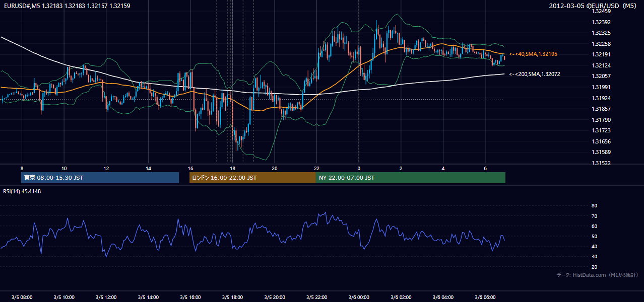Click price axis label 1.32191

coord(601,54)
